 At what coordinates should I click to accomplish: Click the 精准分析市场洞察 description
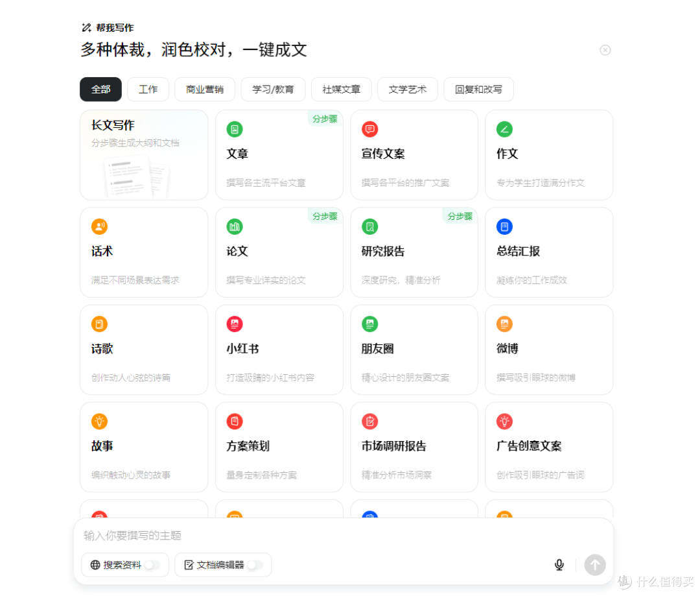[397, 475]
